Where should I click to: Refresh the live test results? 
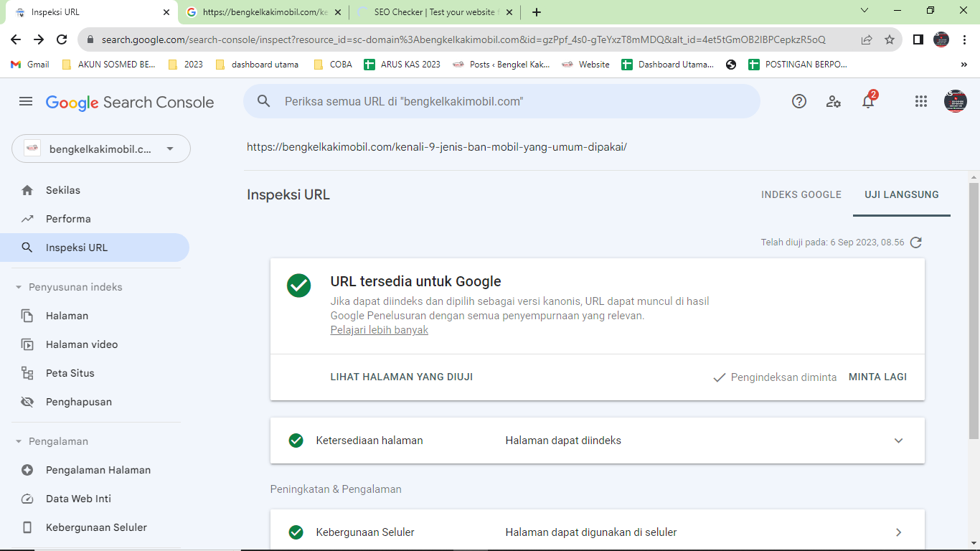tap(915, 242)
